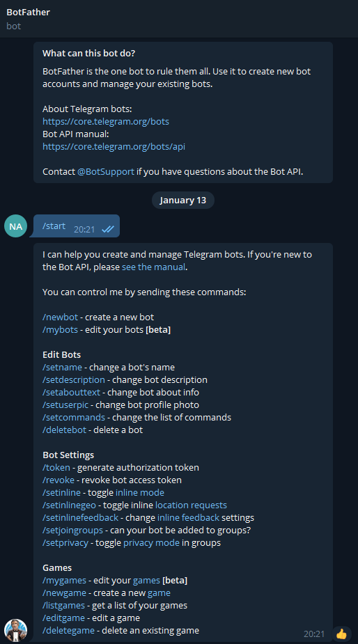This screenshot has width=358, height=644.
Task: Click the /deletebot command
Action: pyautogui.click(x=65, y=430)
